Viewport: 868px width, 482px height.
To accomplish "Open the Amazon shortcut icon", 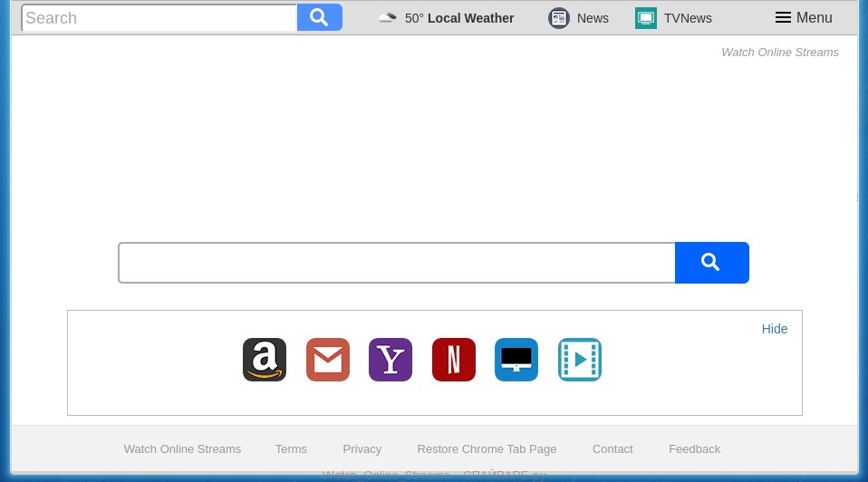I will (x=265, y=360).
